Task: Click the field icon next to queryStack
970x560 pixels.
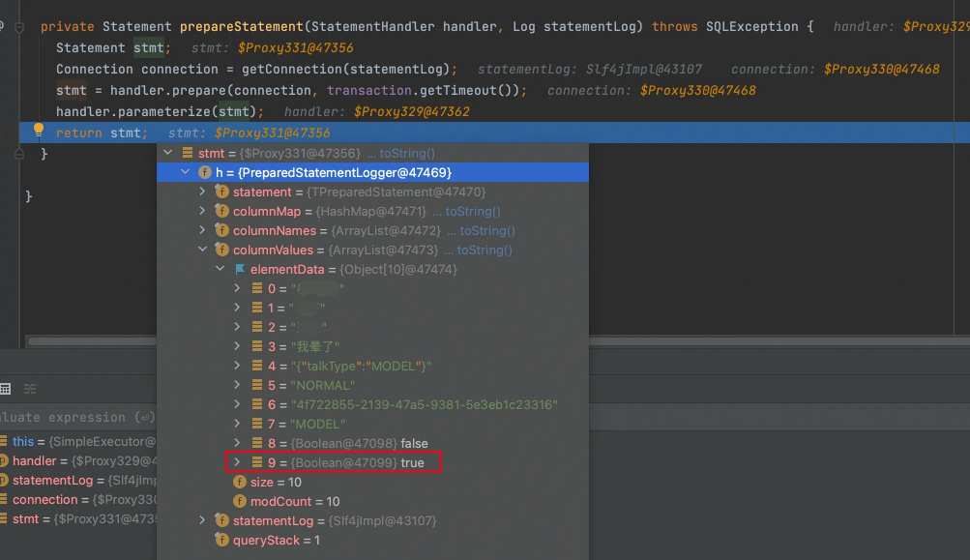Action: [221, 540]
